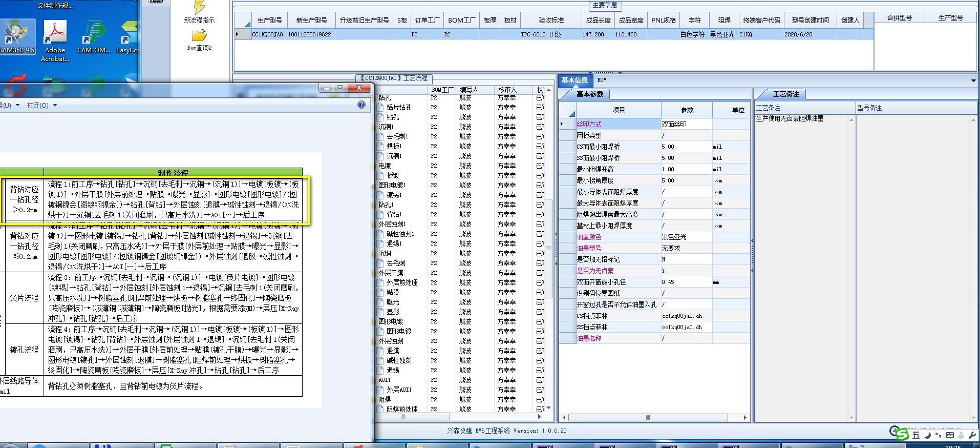Click the document icon beside 镀锡1

click(380, 195)
